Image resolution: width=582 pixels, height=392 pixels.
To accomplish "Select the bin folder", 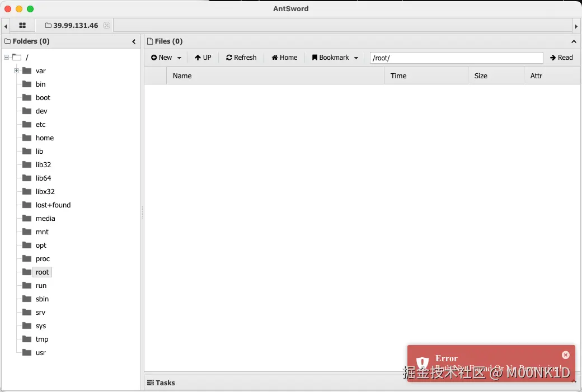I will 40,84.
